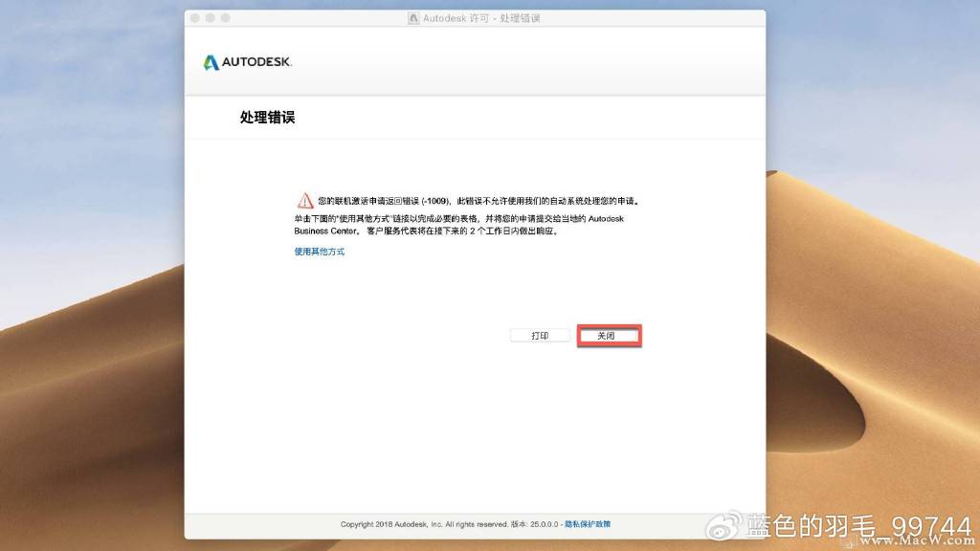Click the 'Business Center' instruction line
This screenshot has height=551, width=980.
[x=426, y=231]
